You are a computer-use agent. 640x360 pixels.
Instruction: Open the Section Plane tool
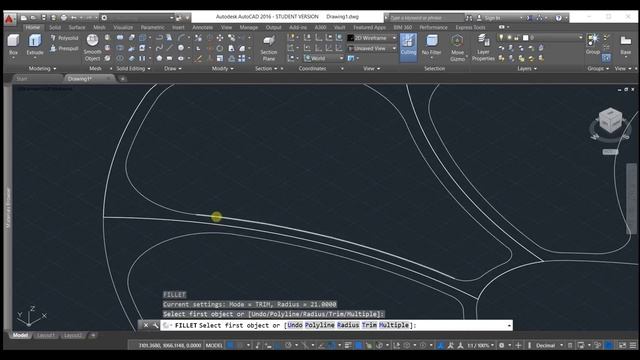(x=269, y=48)
